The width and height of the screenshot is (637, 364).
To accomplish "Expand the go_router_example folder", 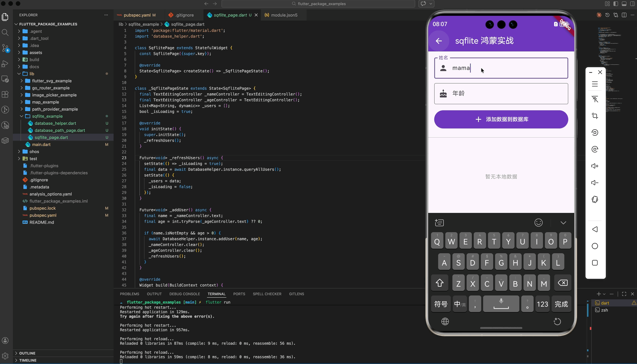I will [x=51, y=88].
